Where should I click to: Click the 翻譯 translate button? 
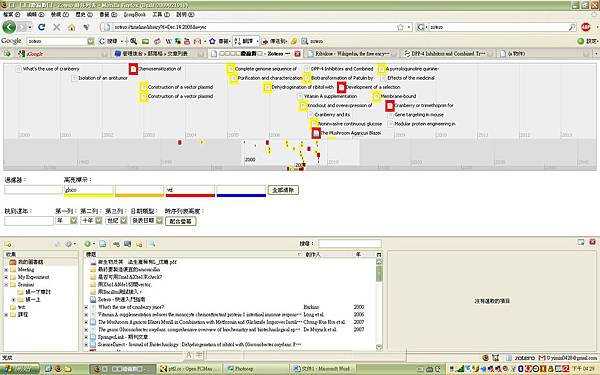pyautogui.click(x=245, y=41)
